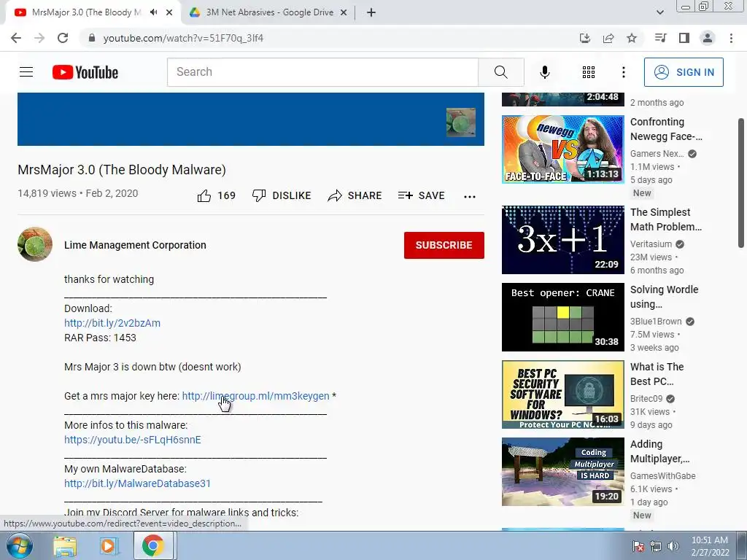This screenshot has height=560, width=747.
Task: Open the media control icon in toolbar
Action: (x=660, y=38)
